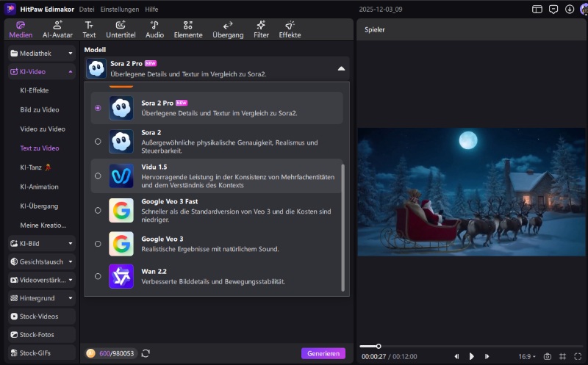Select Video zu Video option
This screenshot has width=588, height=365.
point(43,129)
